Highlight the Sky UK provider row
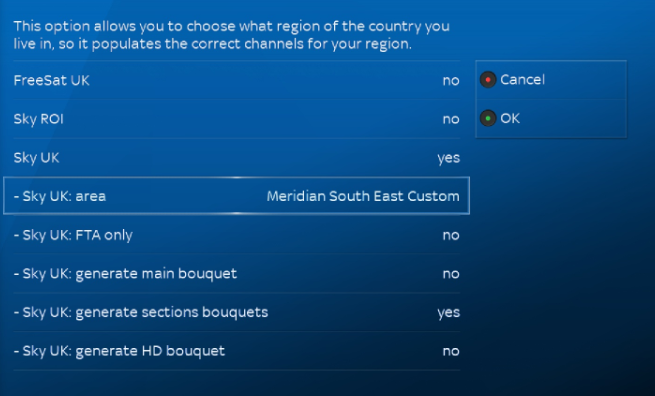Viewport: 655px width, 396px height. pyautogui.click(x=236, y=158)
